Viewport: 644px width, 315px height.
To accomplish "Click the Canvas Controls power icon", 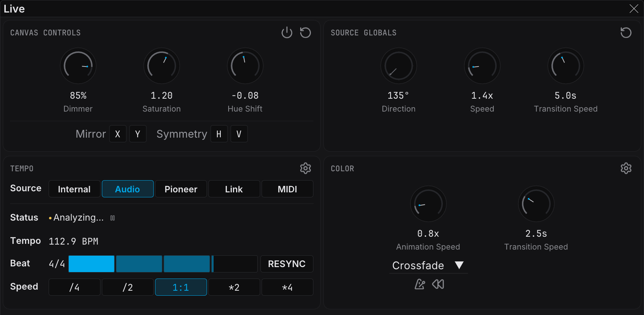I will coord(287,33).
